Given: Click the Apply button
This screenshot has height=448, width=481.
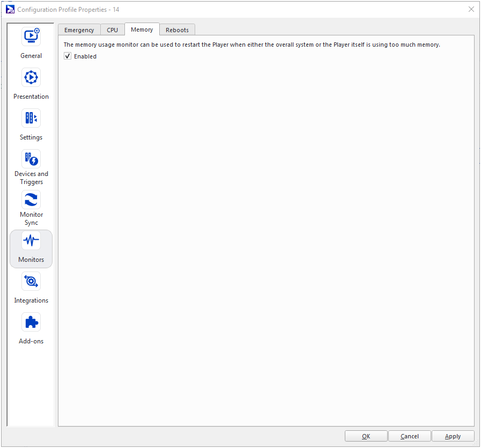Looking at the screenshot, I should click(453, 436).
